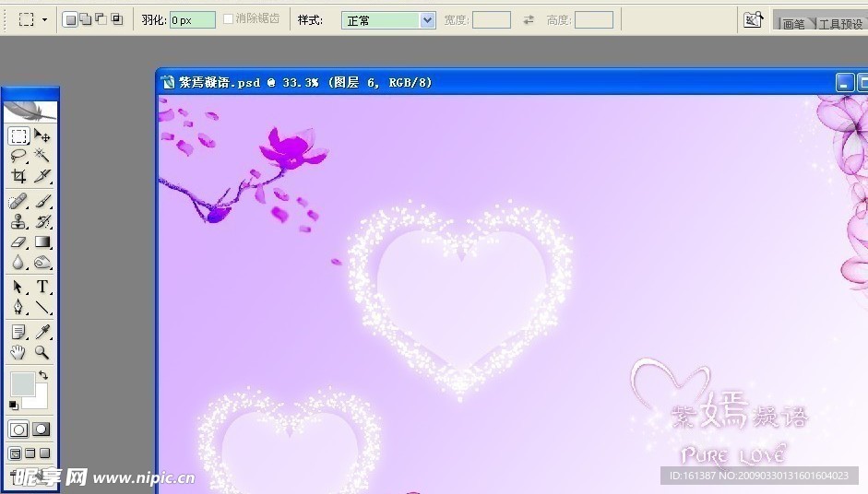Click the document window icon beside title
Image resolution: width=868 pixels, height=494 pixels.
pyautogui.click(x=168, y=83)
